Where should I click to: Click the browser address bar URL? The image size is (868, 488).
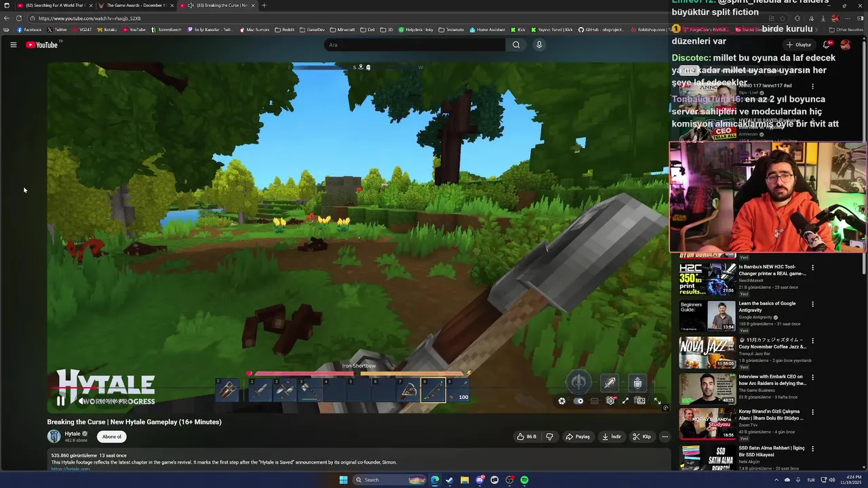pos(90,18)
